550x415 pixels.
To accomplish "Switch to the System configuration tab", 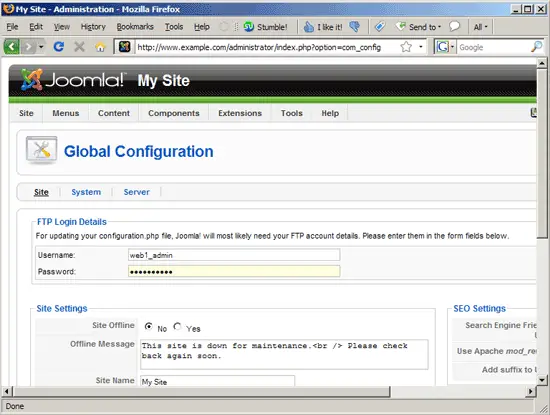I will pyautogui.click(x=86, y=192).
